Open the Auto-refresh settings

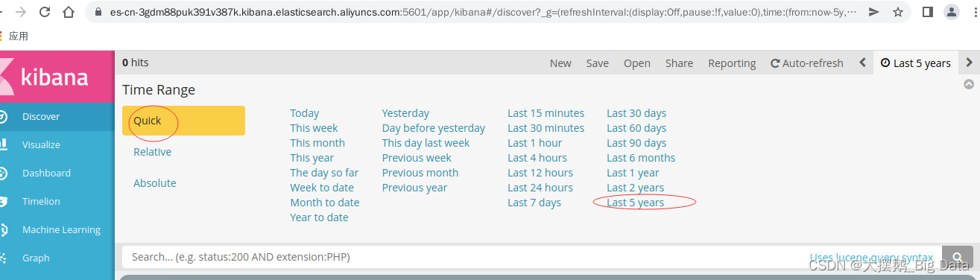(807, 63)
